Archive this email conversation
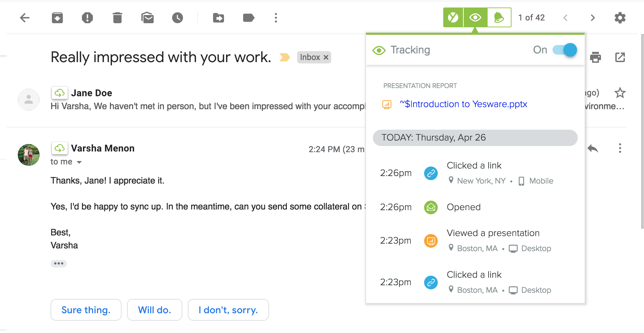 (57, 18)
